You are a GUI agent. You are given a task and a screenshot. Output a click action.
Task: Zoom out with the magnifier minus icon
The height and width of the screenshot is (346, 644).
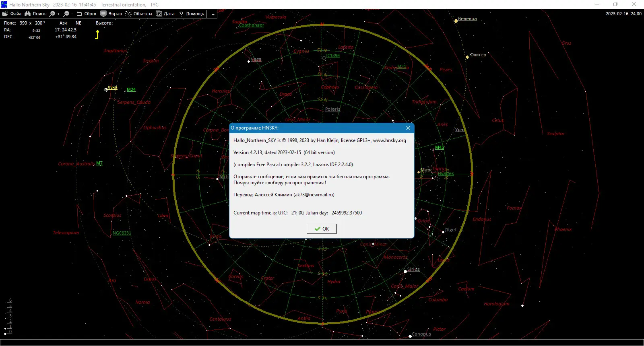[x=68, y=14]
